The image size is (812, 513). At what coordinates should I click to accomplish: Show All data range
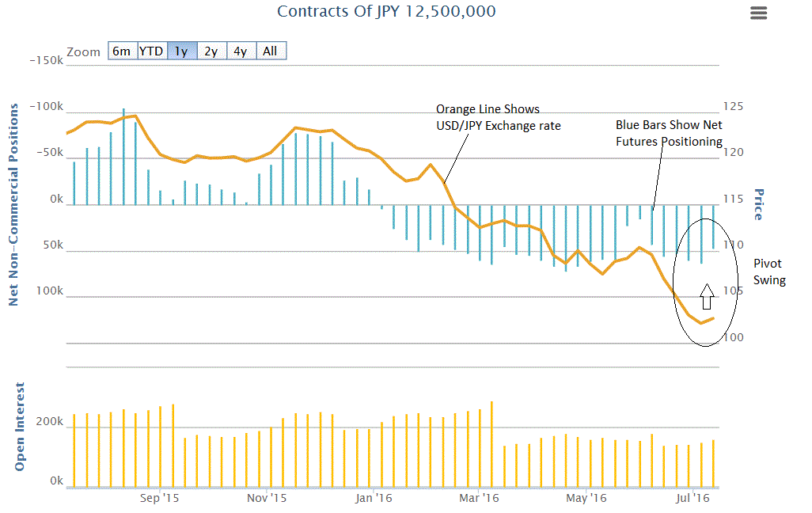tap(271, 51)
